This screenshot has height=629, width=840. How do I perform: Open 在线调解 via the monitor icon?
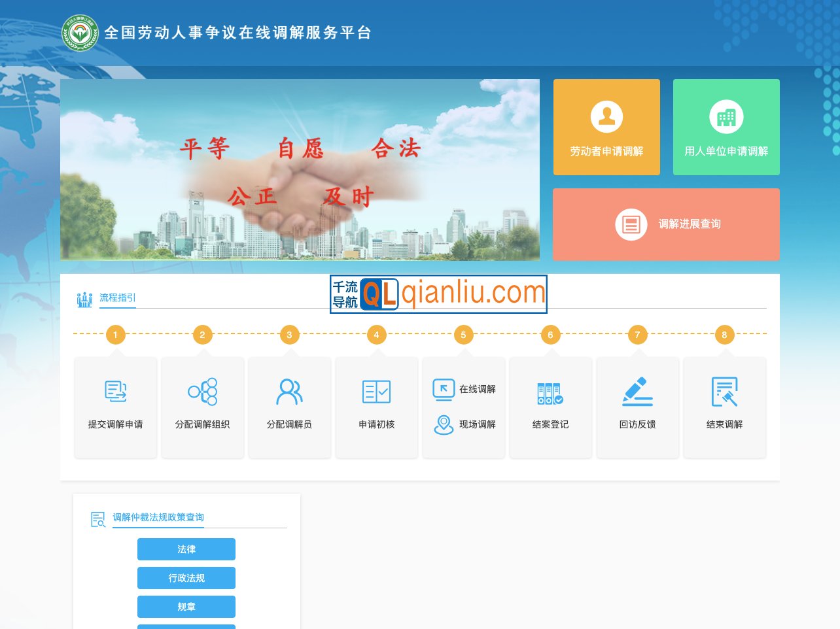pyautogui.click(x=444, y=388)
